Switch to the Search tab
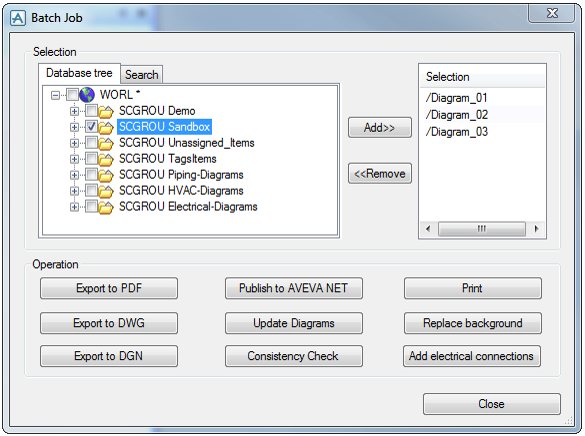 [141, 75]
